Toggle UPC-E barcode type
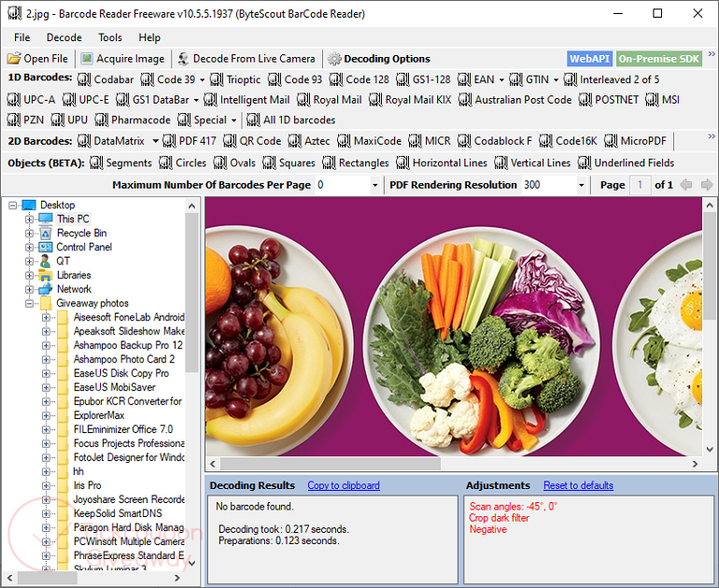 point(86,100)
